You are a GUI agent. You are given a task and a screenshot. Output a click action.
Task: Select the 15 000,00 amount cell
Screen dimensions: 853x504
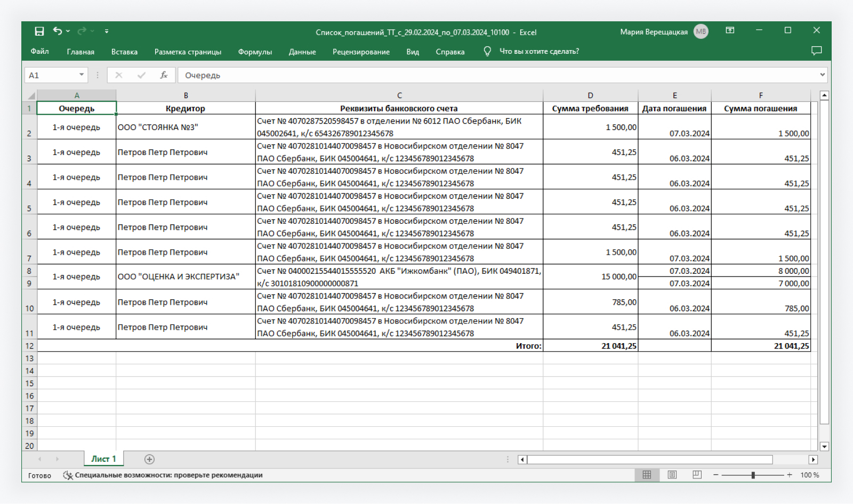[x=590, y=277]
